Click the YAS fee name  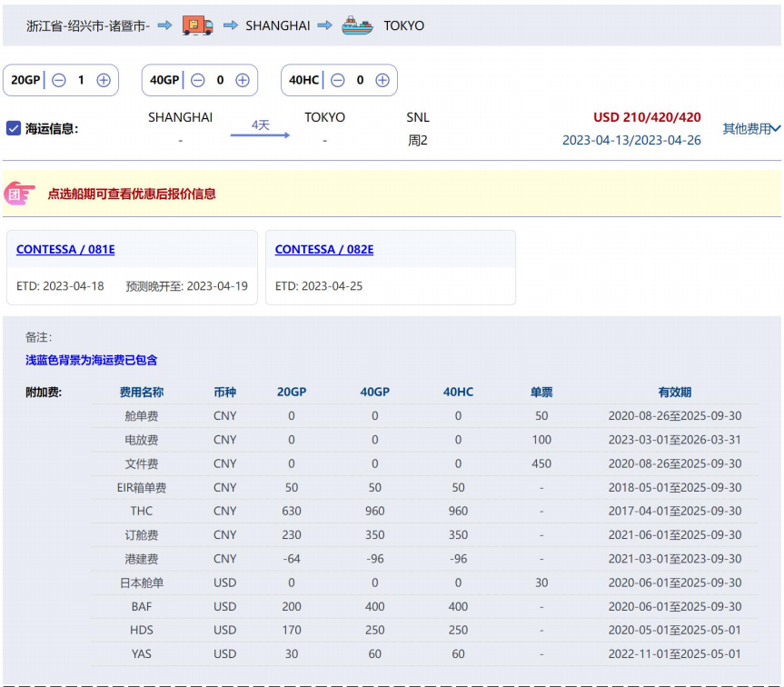pyautogui.click(x=142, y=654)
